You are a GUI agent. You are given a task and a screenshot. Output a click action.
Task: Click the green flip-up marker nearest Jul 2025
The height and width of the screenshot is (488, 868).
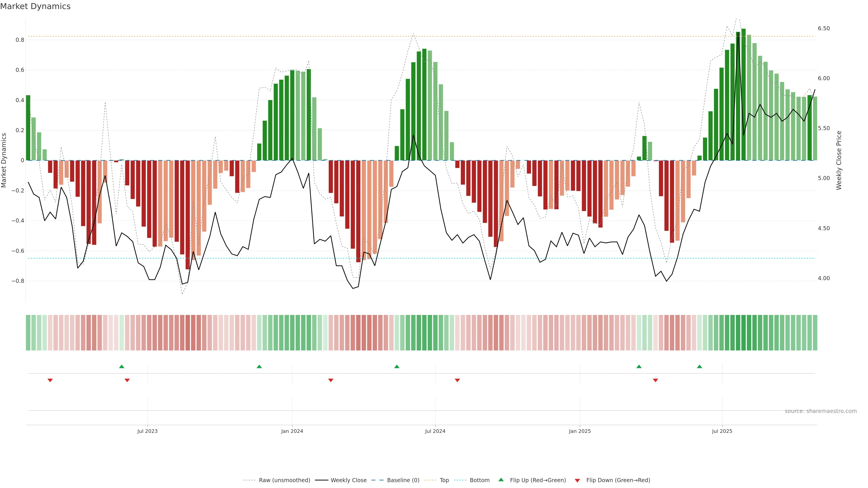point(700,366)
